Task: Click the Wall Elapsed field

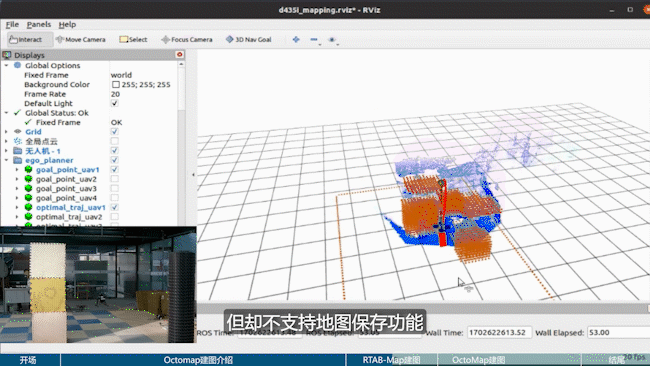Action: pos(618,332)
